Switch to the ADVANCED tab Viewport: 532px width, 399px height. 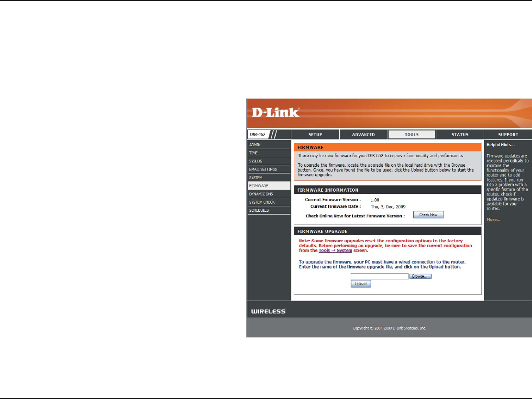pos(364,135)
